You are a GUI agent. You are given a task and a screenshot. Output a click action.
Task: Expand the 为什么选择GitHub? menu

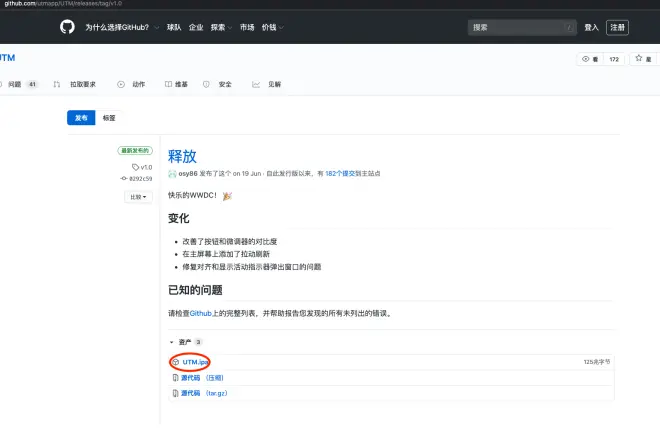(x=122, y=27)
